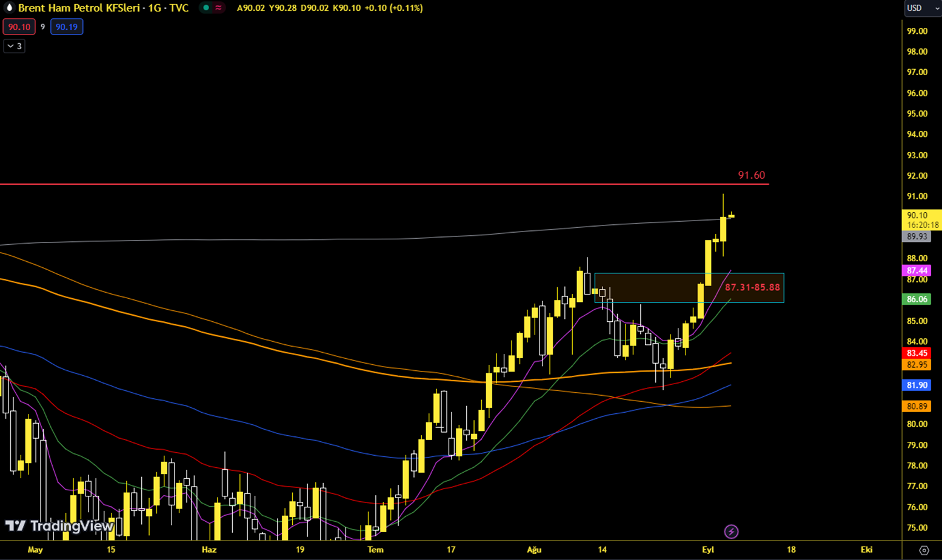Click the 93.00 level on price axis

click(917, 155)
